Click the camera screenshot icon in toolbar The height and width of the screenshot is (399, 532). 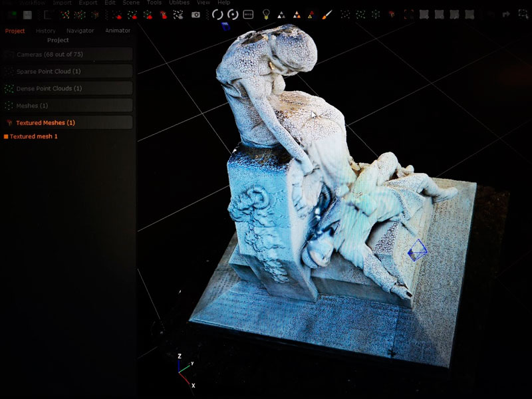196,14
